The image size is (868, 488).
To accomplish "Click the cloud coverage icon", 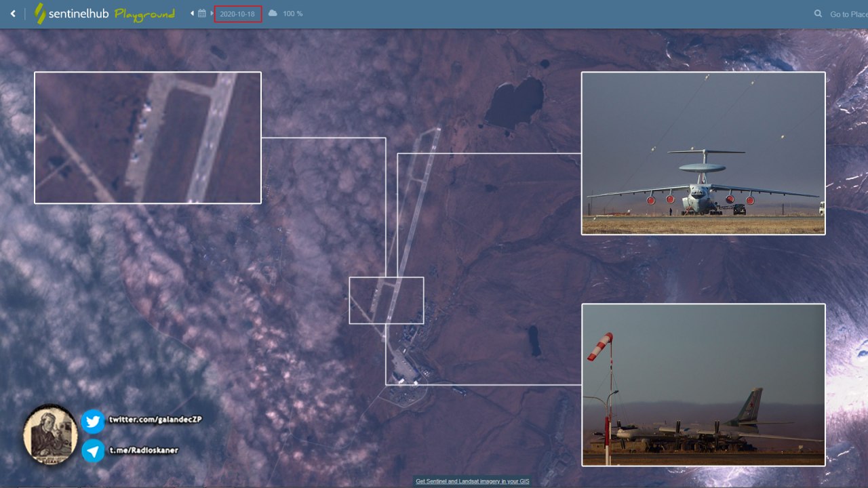I will 273,14.
